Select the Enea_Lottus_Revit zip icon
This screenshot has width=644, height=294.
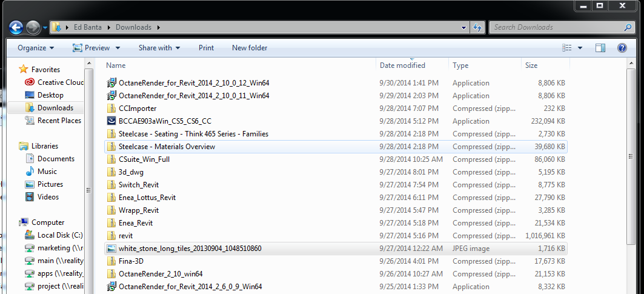[x=111, y=198]
